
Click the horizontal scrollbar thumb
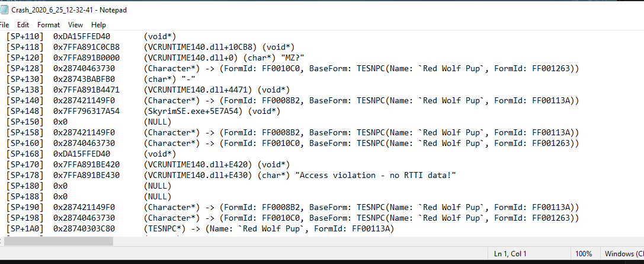pyautogui.click(x=58, y=241)
